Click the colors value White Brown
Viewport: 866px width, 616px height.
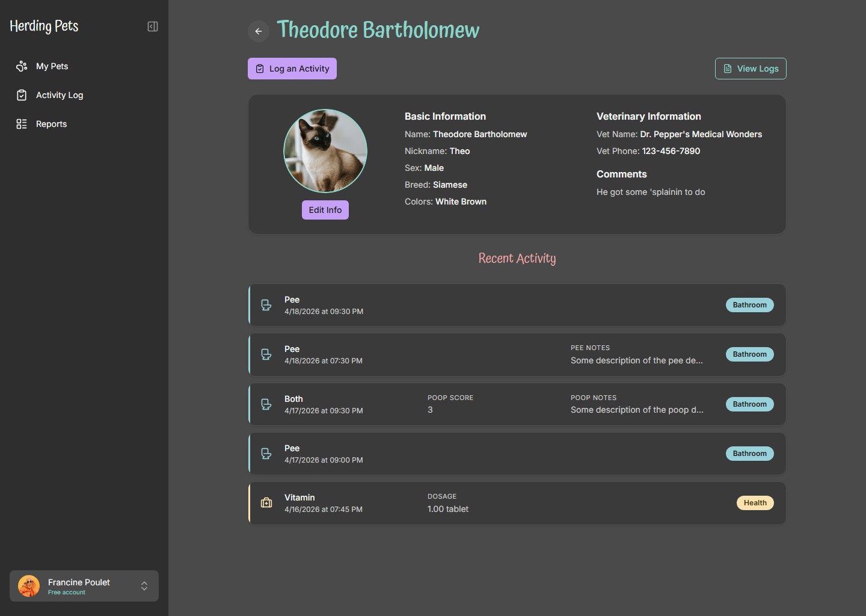pos(461,202)
